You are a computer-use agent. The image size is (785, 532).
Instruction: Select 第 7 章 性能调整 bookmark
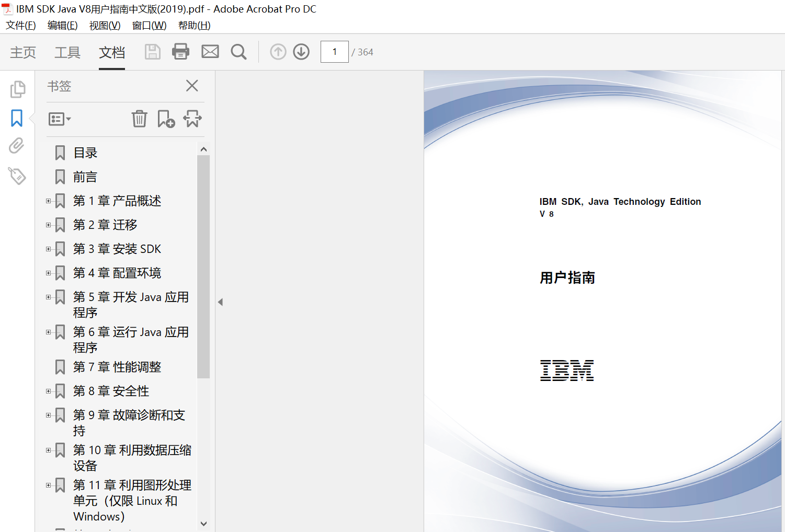(117, 367)
